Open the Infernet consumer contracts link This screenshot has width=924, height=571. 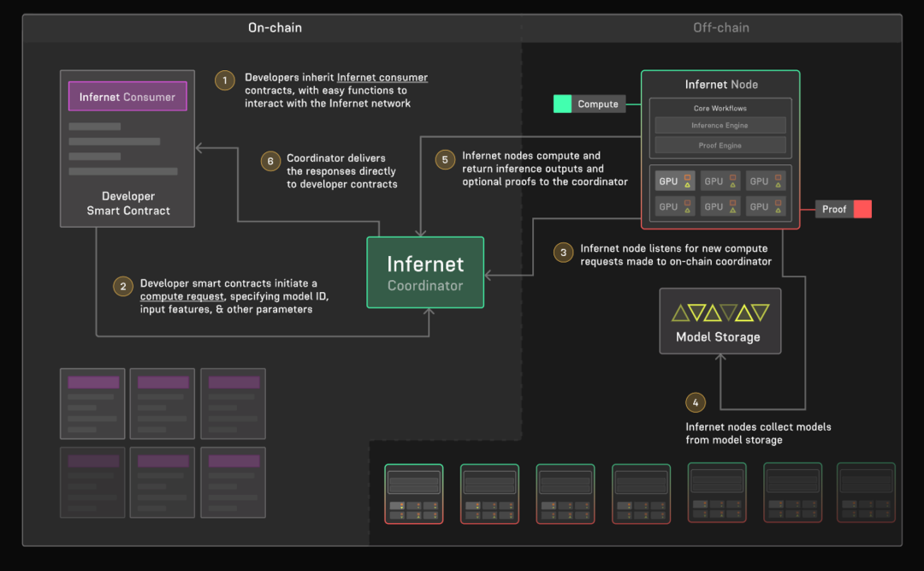click(382, 77)
